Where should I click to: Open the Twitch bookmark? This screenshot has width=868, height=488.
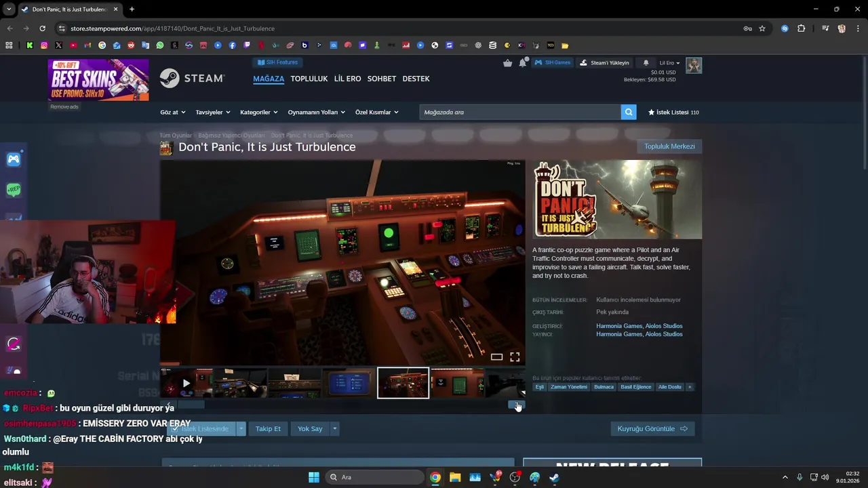[x=247, y=45]
